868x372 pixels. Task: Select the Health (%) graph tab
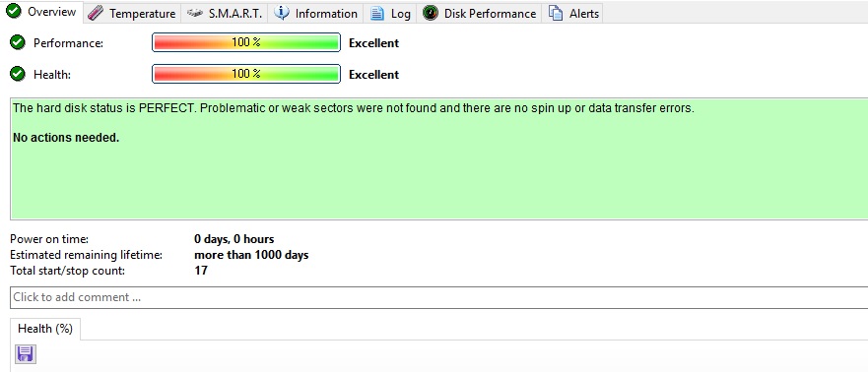click(x=45, y=329)
